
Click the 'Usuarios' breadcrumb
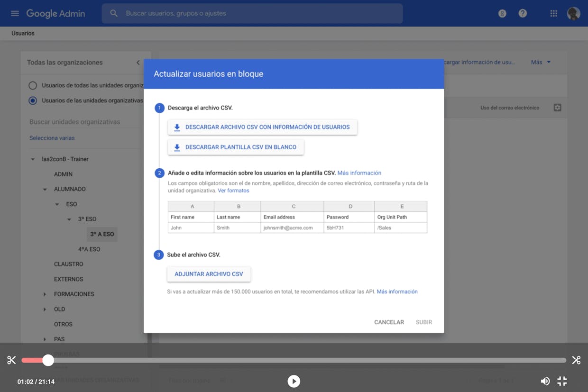click(x=23, y=33)
